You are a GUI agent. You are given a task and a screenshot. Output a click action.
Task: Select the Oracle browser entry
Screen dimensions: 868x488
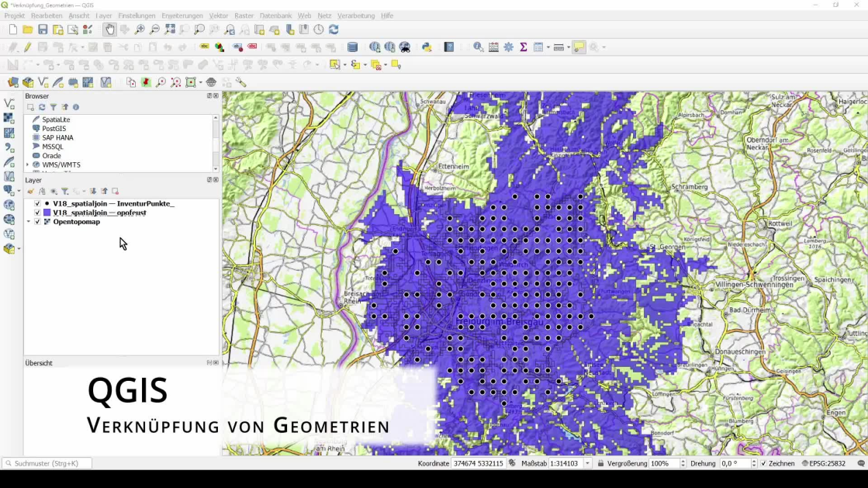(x=51, y=156)
